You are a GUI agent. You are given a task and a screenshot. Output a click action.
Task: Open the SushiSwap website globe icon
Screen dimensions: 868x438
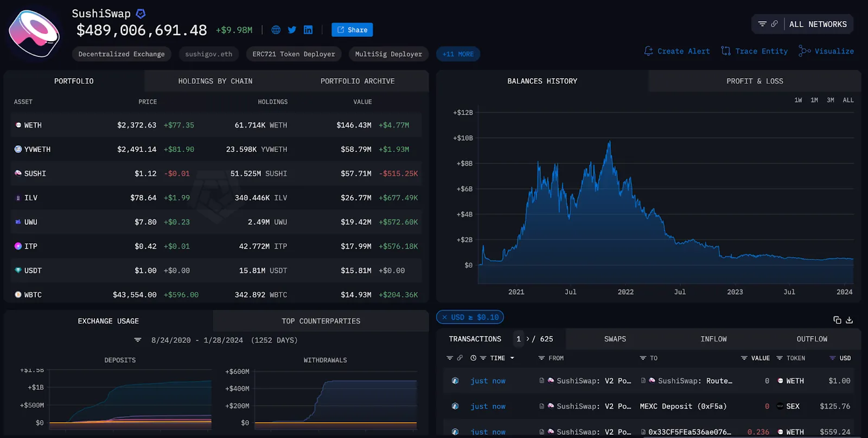pos(276,30)
